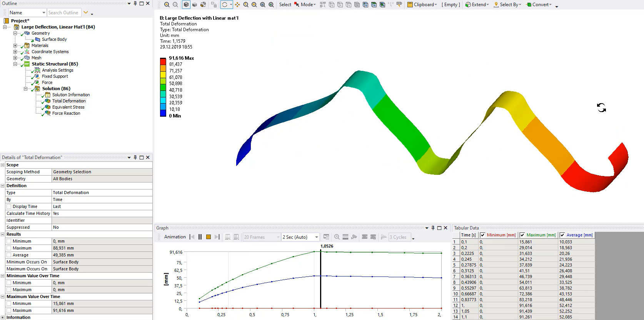This screenshot has width=644, height=320.
Task: Click the Mode arrow cursor icon
Action: (x=297, y=5)
